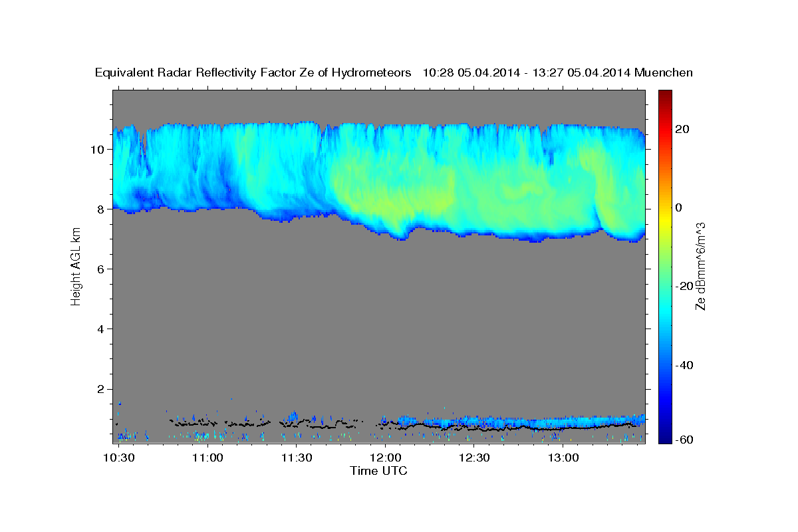The image size is (798, 532).
Task: Click the '13:00' time tick label
Action: coord(563,458)
